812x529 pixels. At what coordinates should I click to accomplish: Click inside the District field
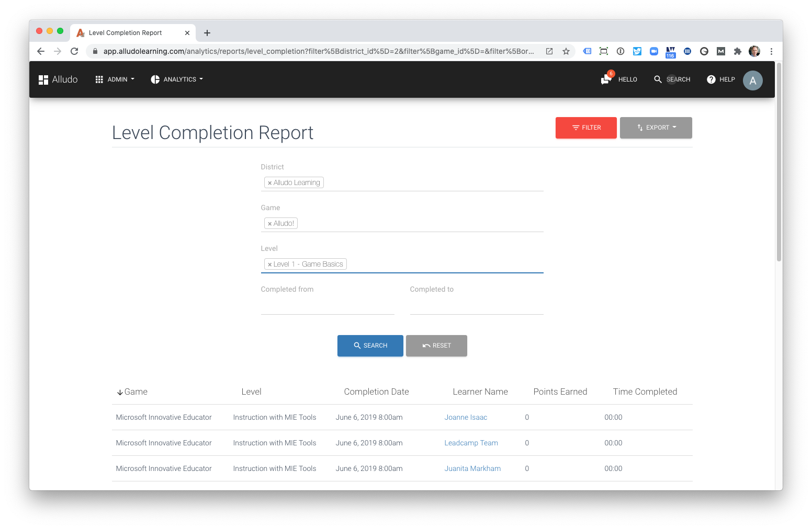[402, 182]
